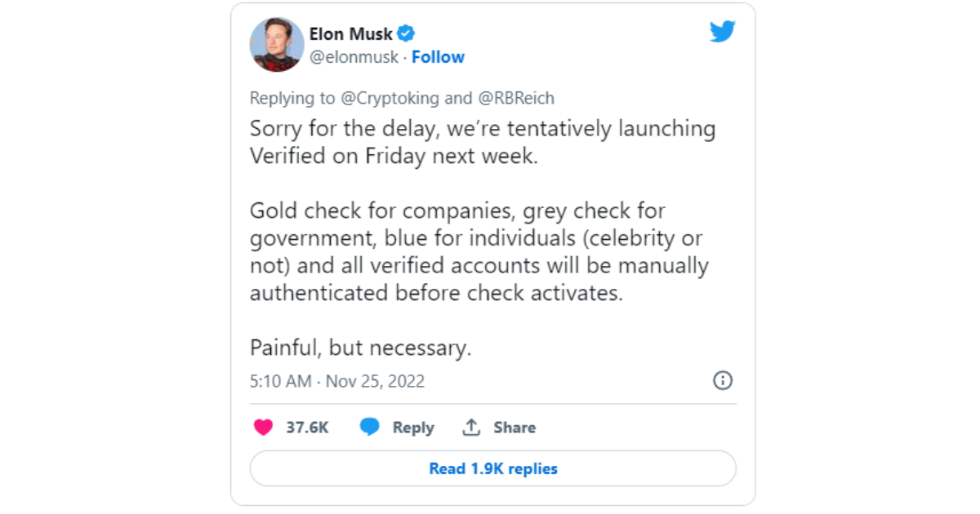The width and height of the screenshot is (980, 514).
Task: Open the 5:10 AM Nov 25, 2022 timestamp
Action: click(x=337, y=381)
